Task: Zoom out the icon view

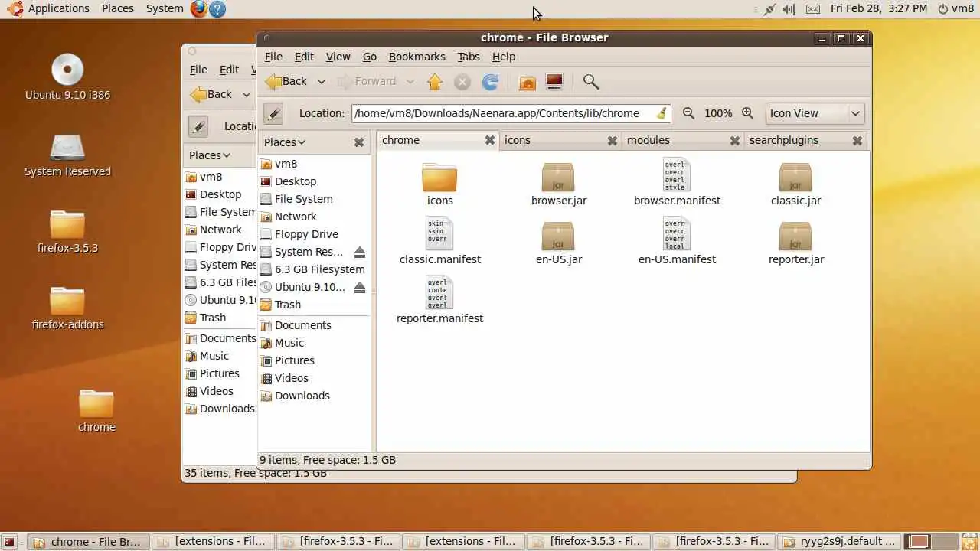Action: (688, 113)
